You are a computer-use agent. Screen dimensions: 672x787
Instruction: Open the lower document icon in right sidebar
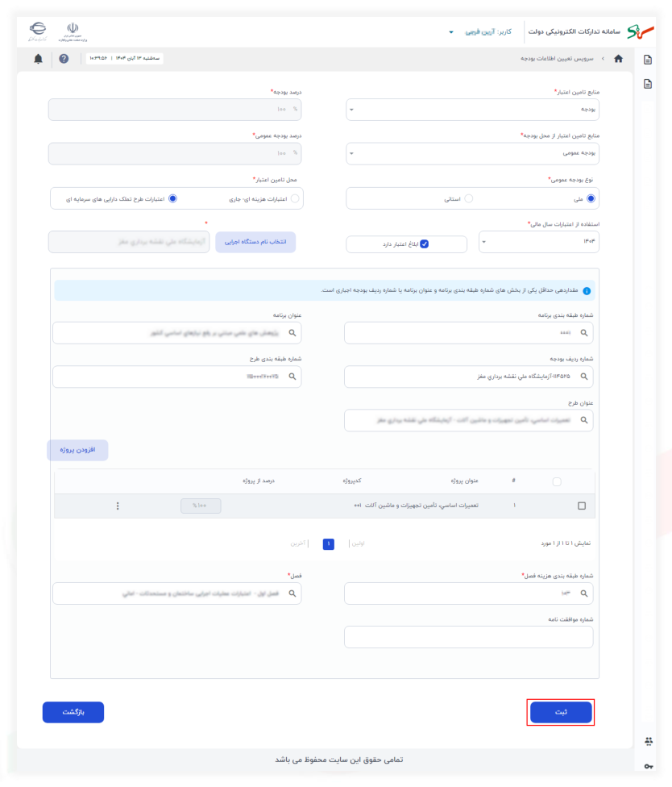click(648, 84)
